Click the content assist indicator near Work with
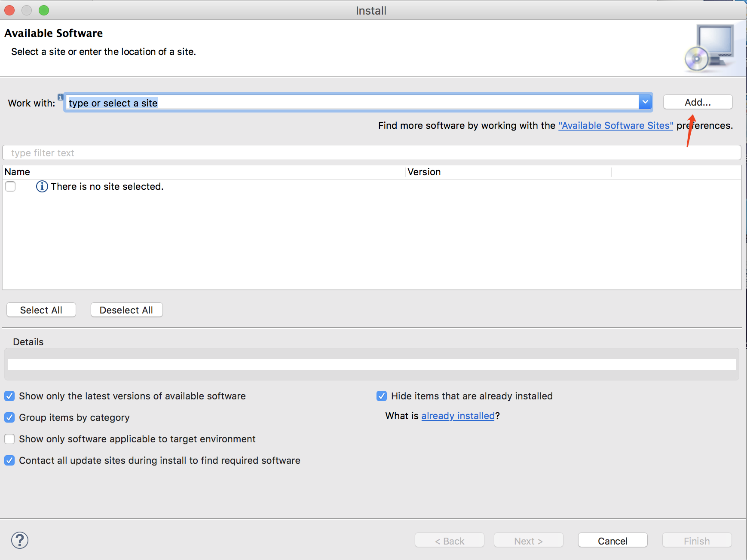Screen dimensions: 747x560 coord(61,97)
